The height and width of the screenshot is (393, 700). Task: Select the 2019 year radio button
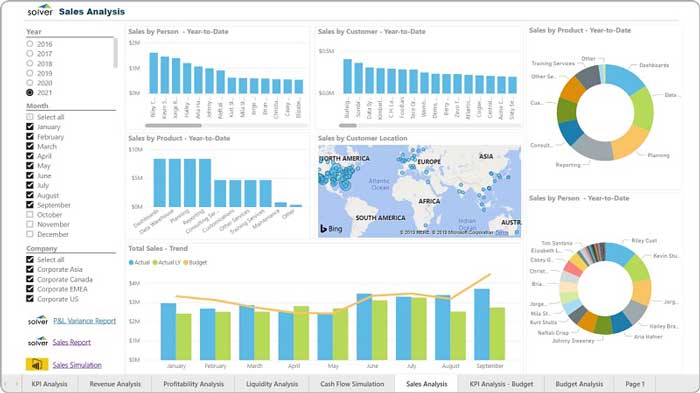[30, 73]
